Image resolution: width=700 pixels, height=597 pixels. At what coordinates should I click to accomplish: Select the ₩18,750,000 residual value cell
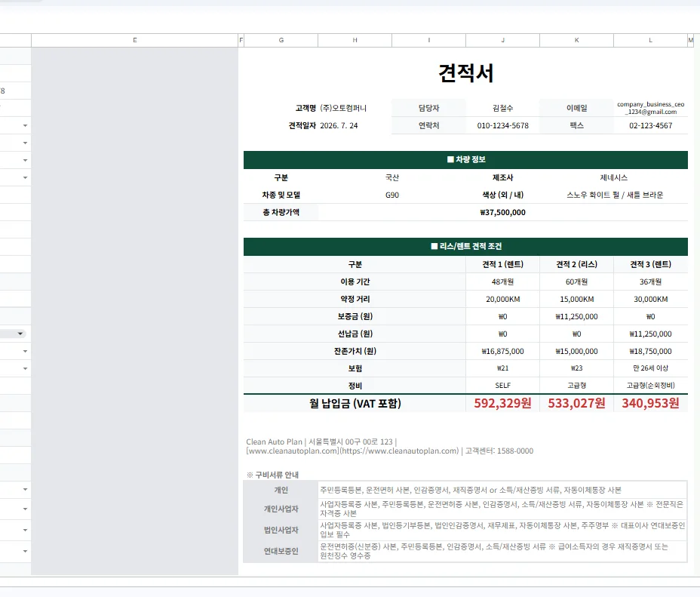[x=650, y=352]
